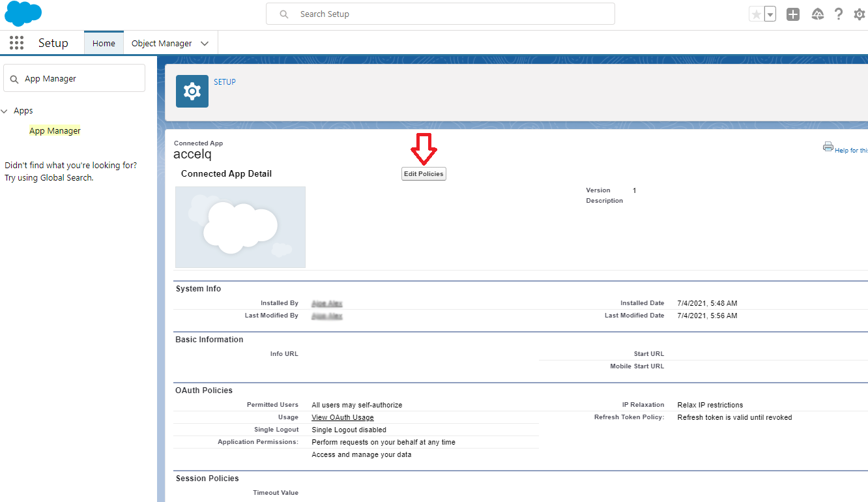Image resolution: width=868 pixels, height=502 pixels.
Task: Click 'Single Logout disabled' value
Action: pos(349,430)
